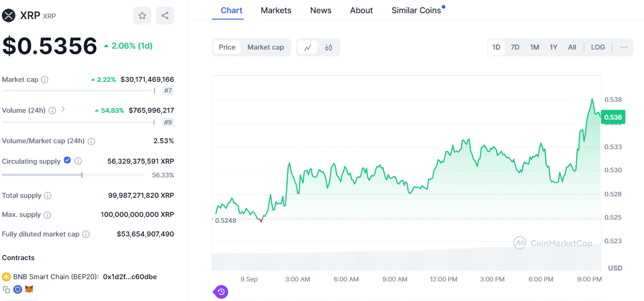Add XRP to watchlist via star icon
This screenshot has width=644, height=301.
(142, 15)
